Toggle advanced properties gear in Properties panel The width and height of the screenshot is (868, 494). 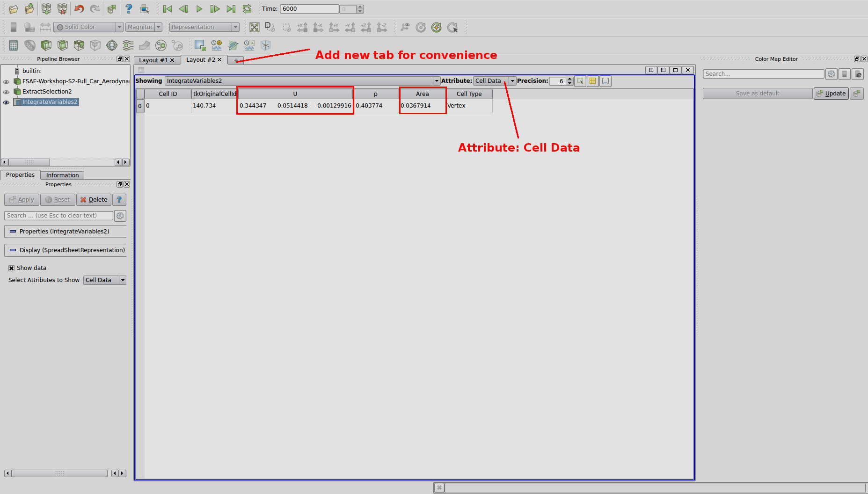tap(120, 216)
